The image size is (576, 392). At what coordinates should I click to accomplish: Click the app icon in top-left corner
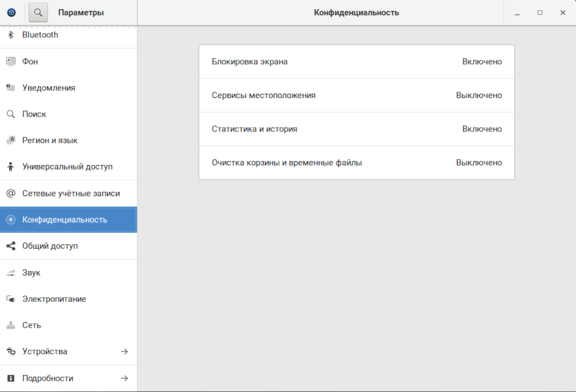pyautogui.click(x=11, y=12)
